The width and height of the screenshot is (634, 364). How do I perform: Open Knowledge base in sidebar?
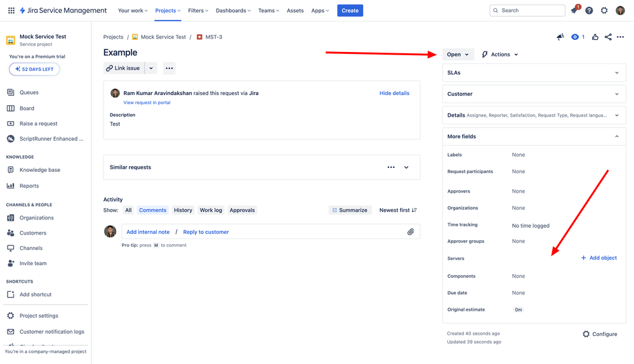[39, 170]
